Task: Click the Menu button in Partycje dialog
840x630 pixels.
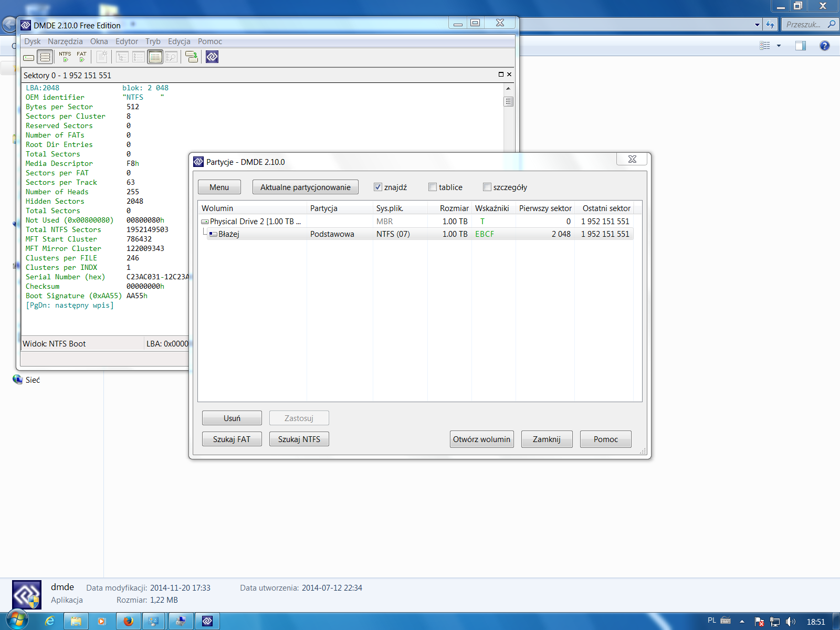Action: pos(219,187)
